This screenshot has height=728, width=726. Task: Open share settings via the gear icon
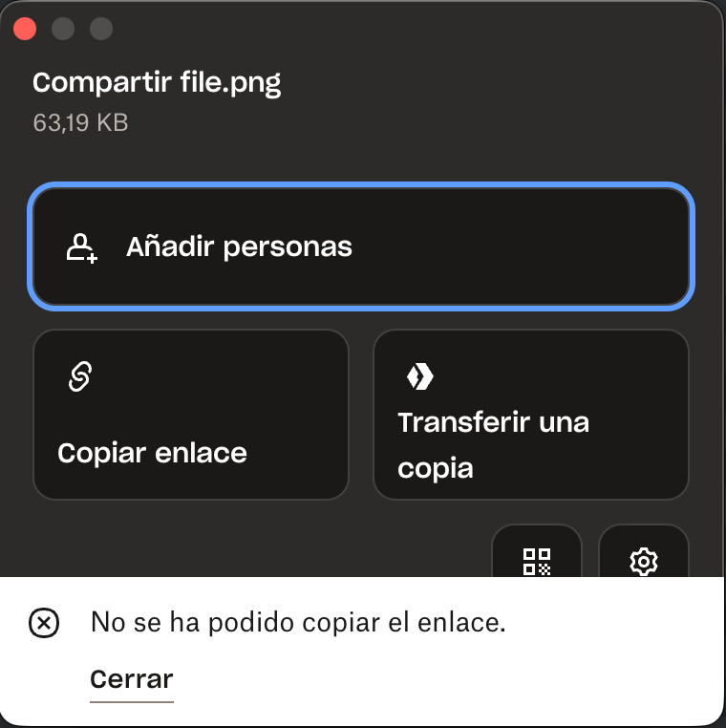[x=644, y=560]
